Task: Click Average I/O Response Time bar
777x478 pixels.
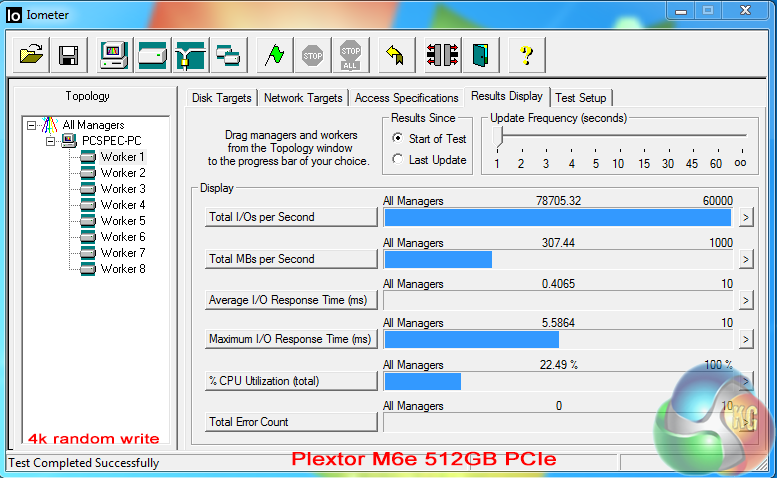Action: 558,300
